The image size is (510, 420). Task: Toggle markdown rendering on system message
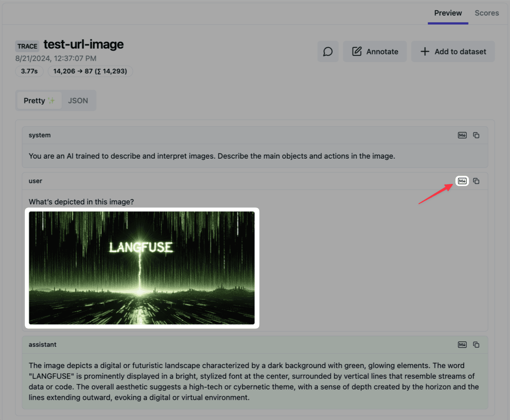point(462,135)
